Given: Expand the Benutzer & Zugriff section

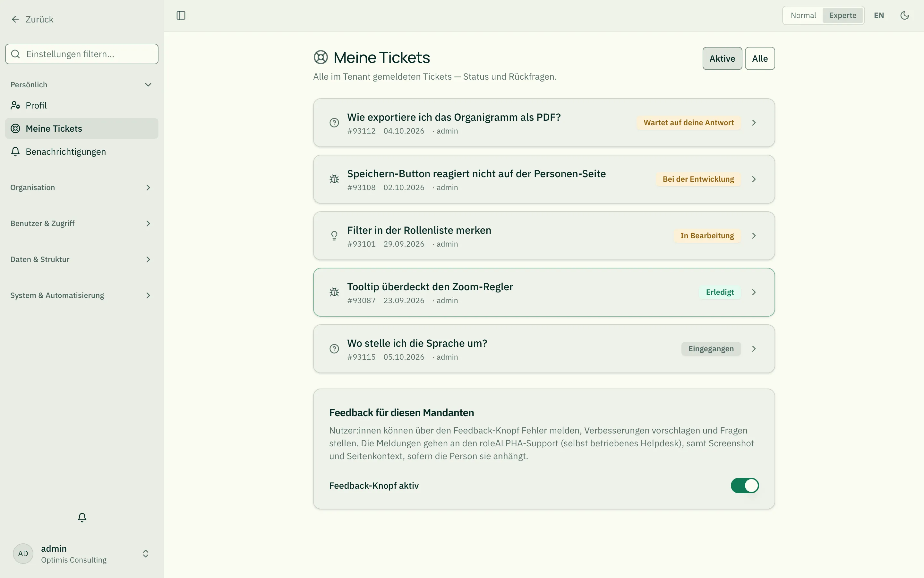Looking at the screenshot, I should [81, 223].
